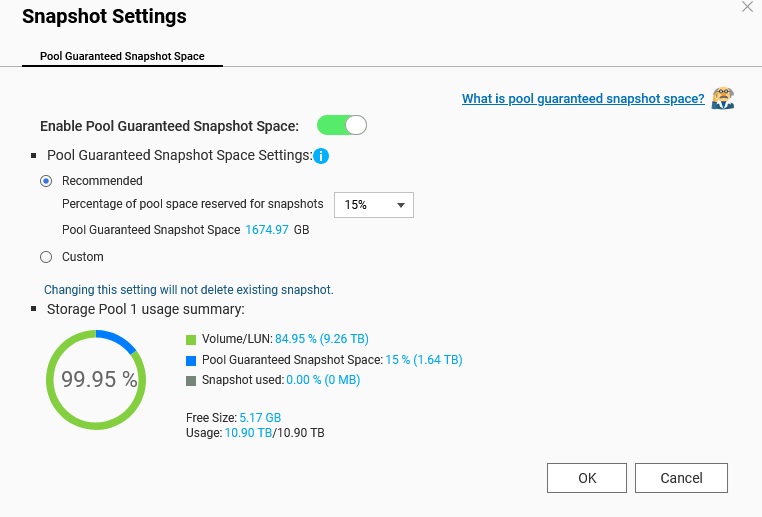The image size is (762, 517).
Task: Close the Snapshot Settings dialog with X
Action: (x=747, y=7)
